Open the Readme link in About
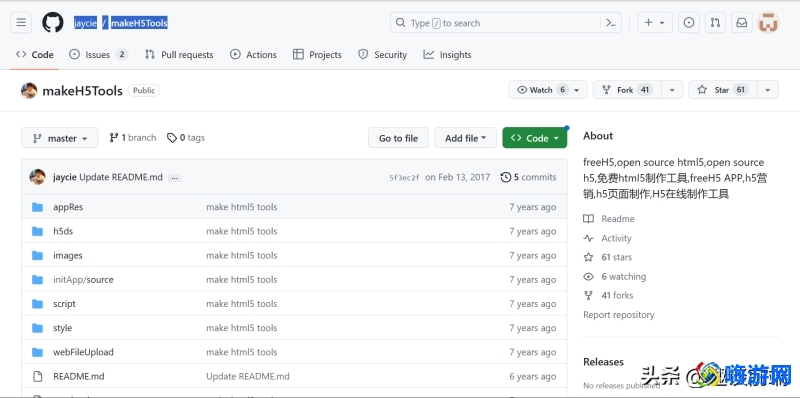800x398 pixels. tap(609, 218)
